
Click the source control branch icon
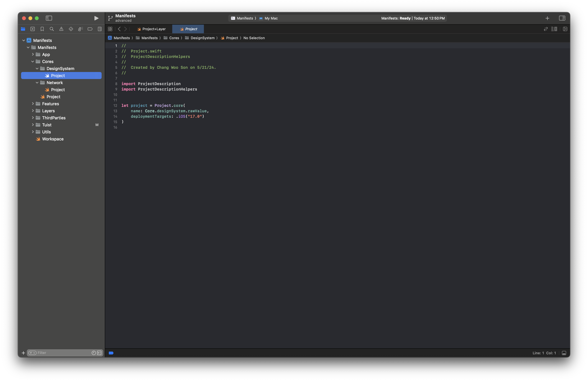click(110, 18)
